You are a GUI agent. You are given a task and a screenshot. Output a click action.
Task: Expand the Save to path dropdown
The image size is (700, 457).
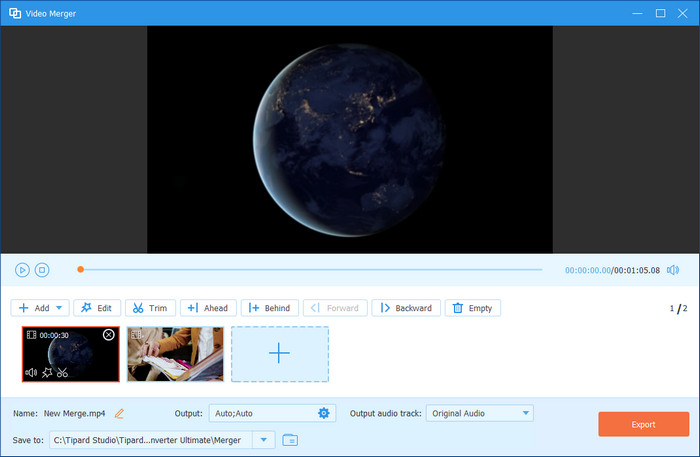(x=264, y=440)
